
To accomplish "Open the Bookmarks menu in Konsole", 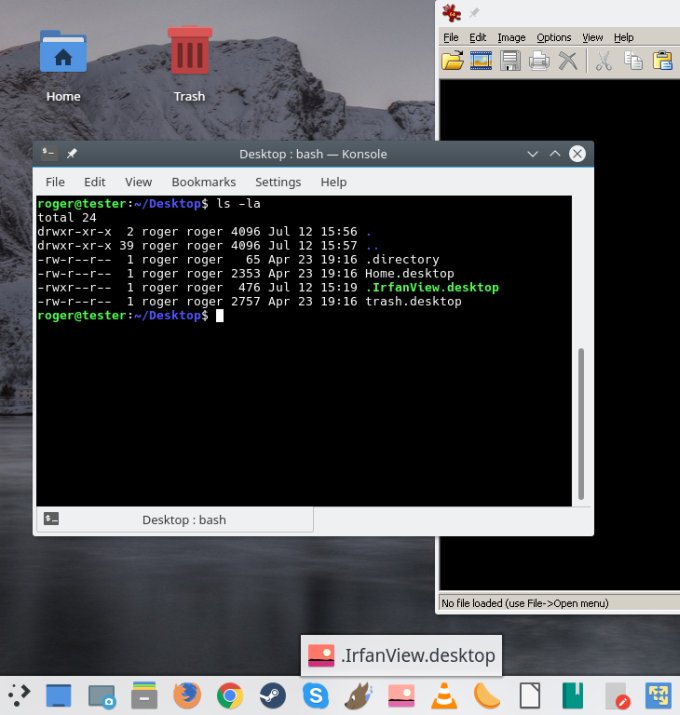I will [x=203, y=182].
